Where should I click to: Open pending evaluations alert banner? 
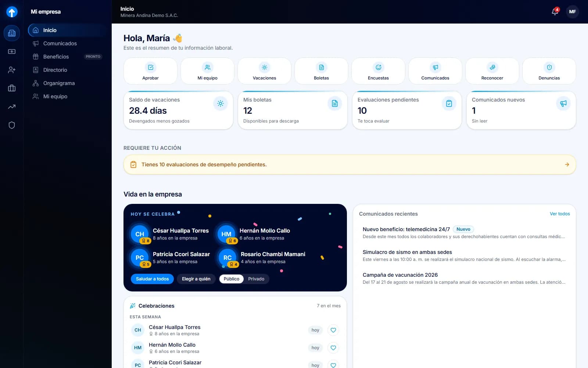point(349,164)
